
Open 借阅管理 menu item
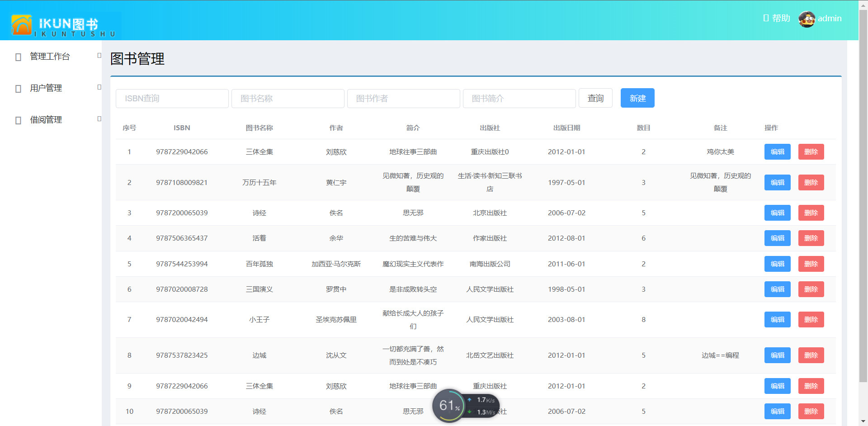[x=46, y=120]
